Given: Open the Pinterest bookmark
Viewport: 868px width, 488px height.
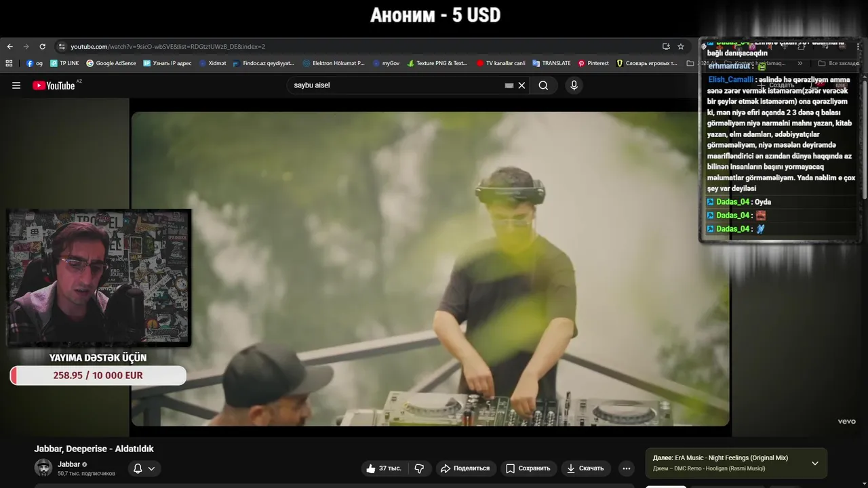Looking at the screenshot, I should click(593, 63).
